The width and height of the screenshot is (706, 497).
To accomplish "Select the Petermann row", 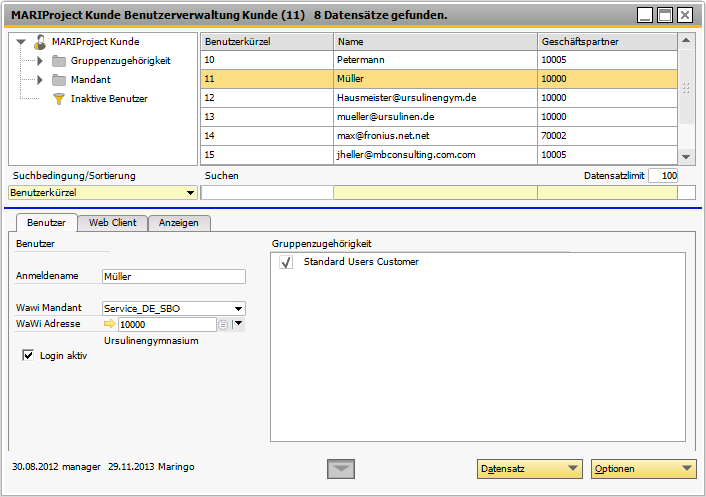I will point(439,60).
